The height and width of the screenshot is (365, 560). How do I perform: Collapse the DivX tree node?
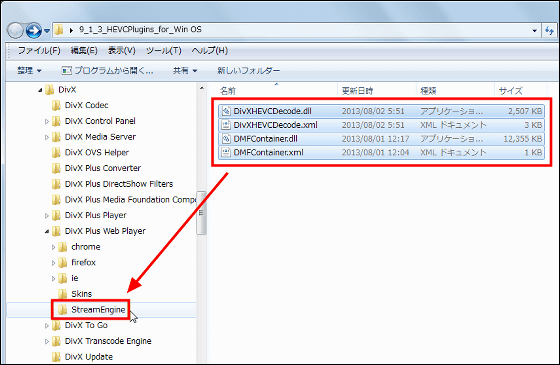(x=40, y=90)
